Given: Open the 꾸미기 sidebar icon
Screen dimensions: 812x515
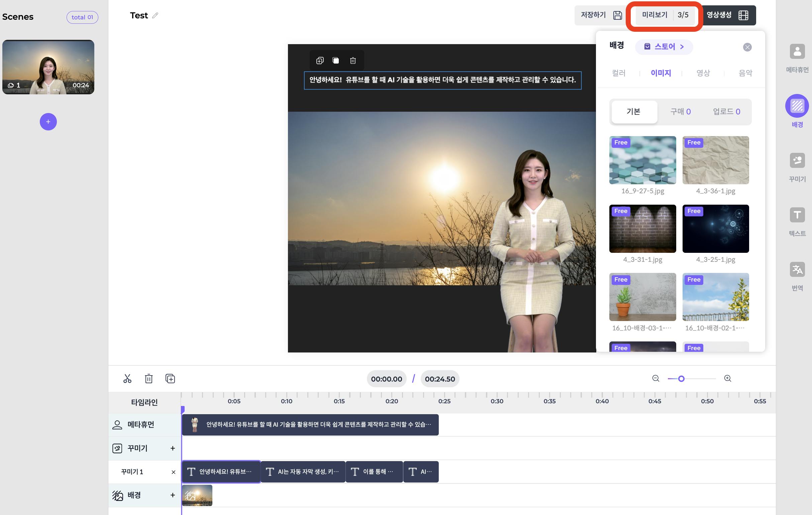Looking at the screenshot, I should [x=797, y=161].
